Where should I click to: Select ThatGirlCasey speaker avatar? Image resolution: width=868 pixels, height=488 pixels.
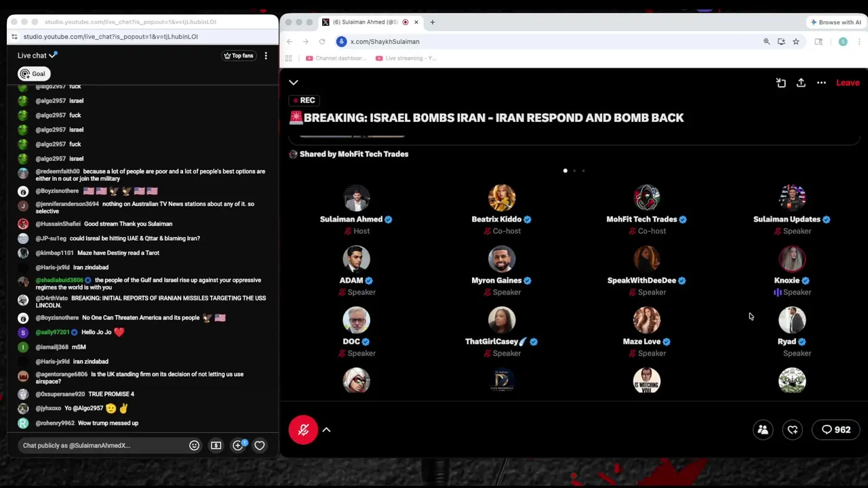pos(502,320)
